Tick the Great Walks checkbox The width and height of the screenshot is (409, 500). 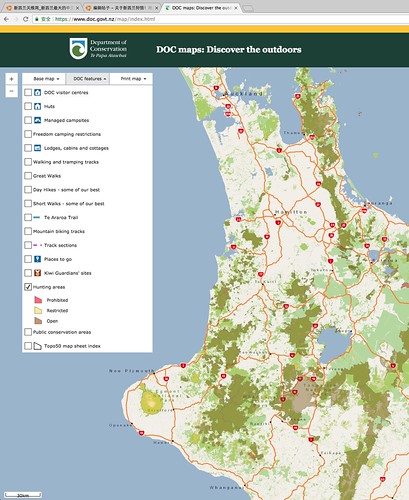click(28, 176)
